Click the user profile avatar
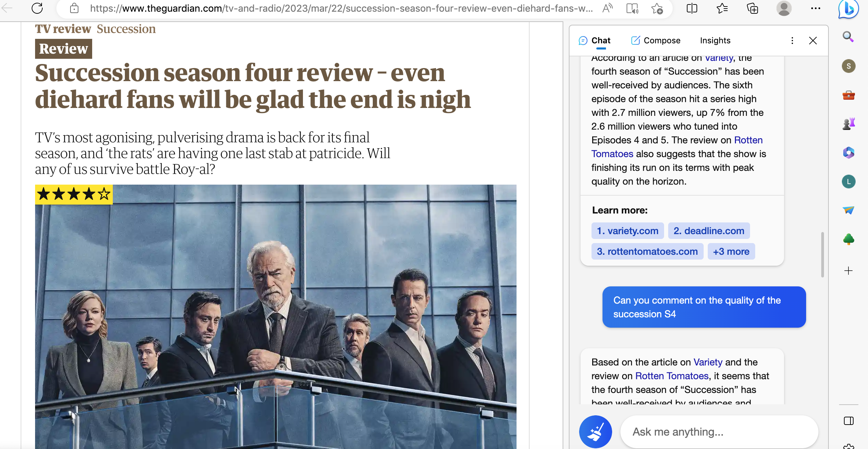The height and width of the screenshot is (449, 868). [x=784, y=8]
